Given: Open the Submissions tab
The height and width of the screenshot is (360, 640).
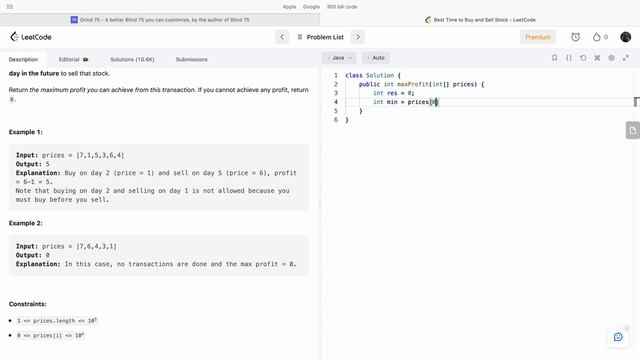Looking at the screenshot, I should [191, 60].
